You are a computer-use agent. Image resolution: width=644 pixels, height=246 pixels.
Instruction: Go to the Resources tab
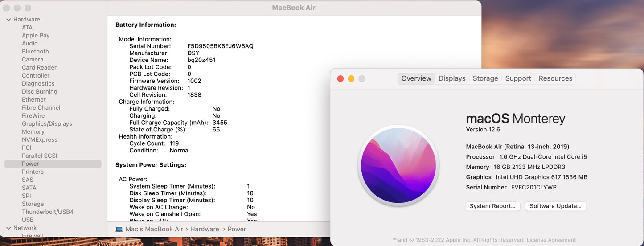555,78
